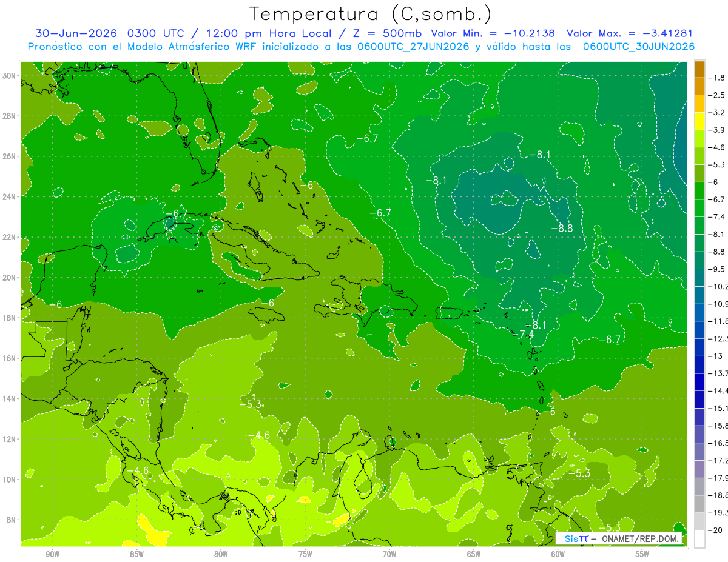This screenshot has height=562, width=728.
Task: Click the -15.8 value in the color legend
Action: click(x=718, y=425)
